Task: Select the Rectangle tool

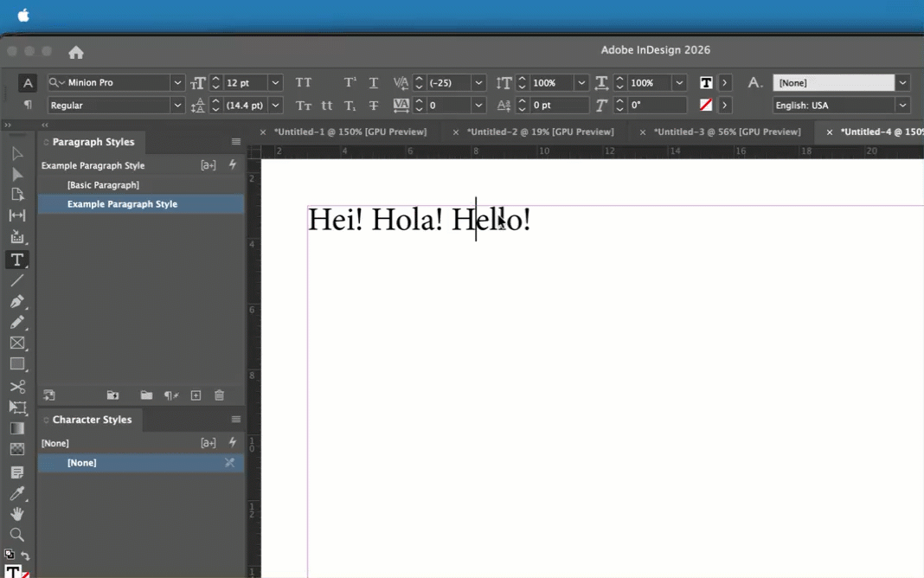Action: (x=17, y=364)
